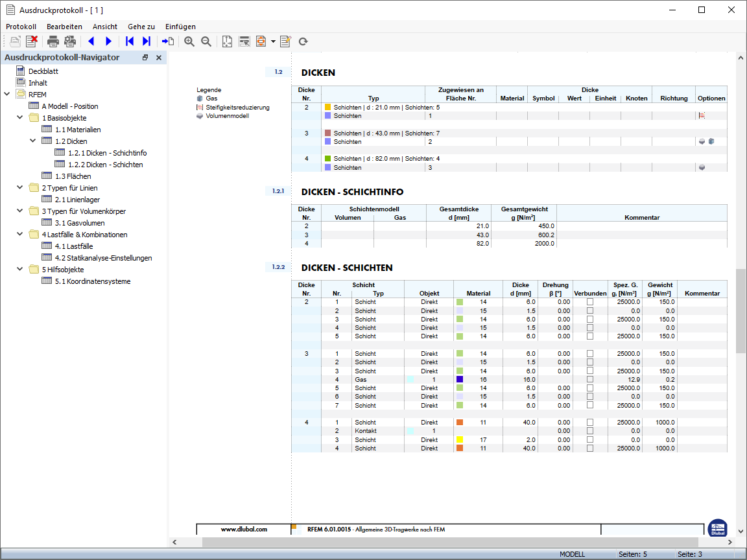Toggle Verbunden checkbox for thickness 2 layer 1

[590, 302]
